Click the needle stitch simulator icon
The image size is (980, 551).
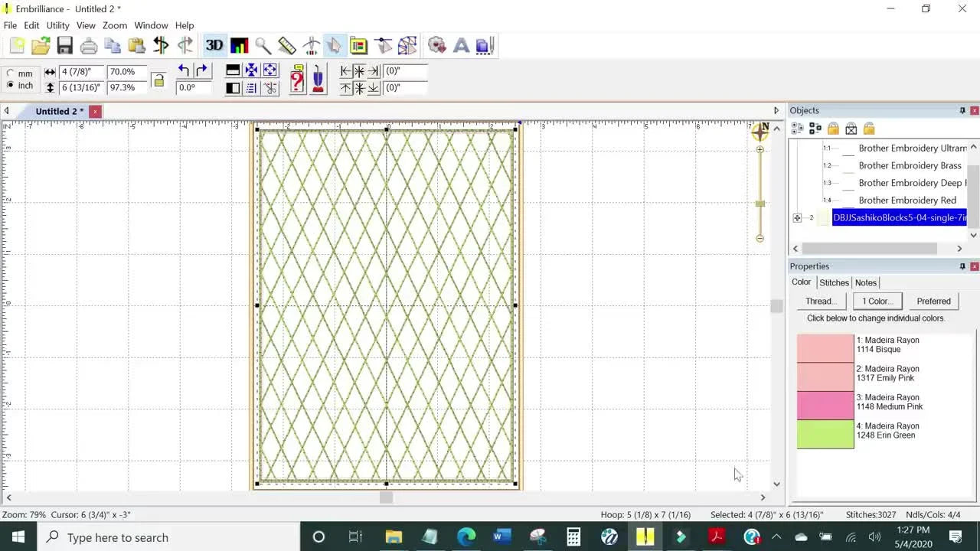click(x=311, y=46)
